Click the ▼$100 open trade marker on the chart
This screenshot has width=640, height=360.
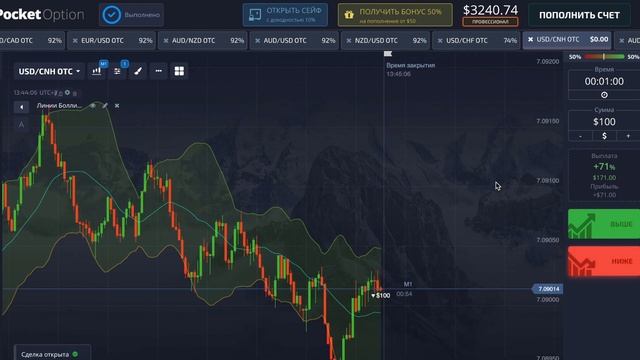(380, 295)
